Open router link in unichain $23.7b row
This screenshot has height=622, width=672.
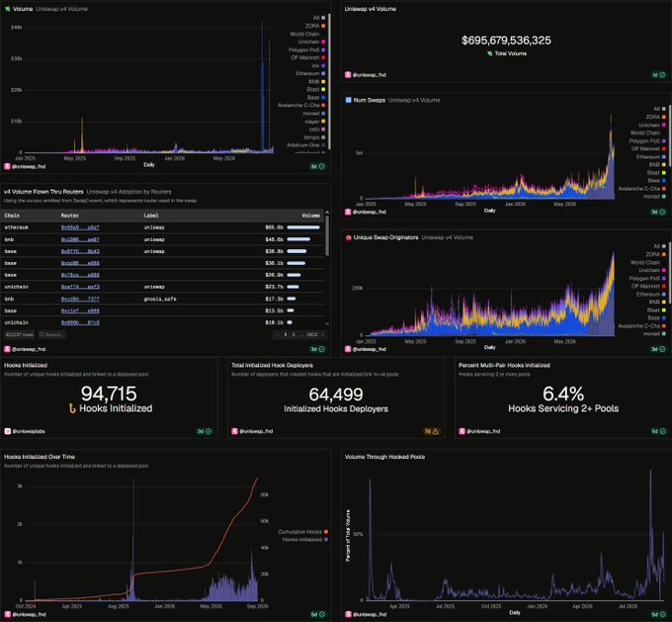coord(80,287)
